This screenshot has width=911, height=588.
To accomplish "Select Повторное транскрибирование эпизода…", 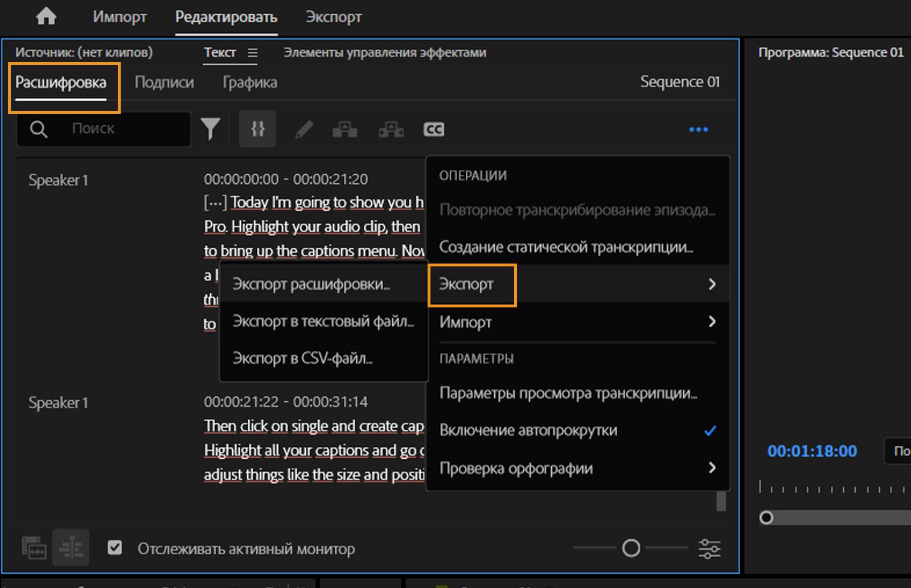I will click(577, 210).
